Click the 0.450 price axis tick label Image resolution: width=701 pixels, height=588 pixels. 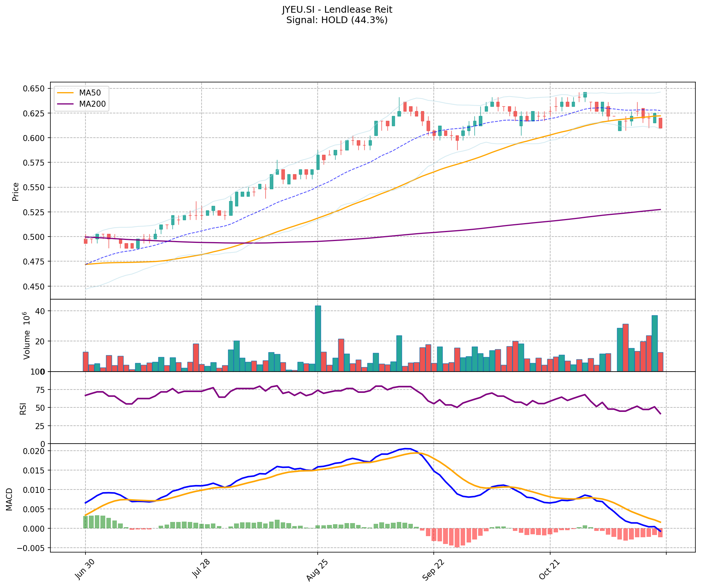(34, 287)
